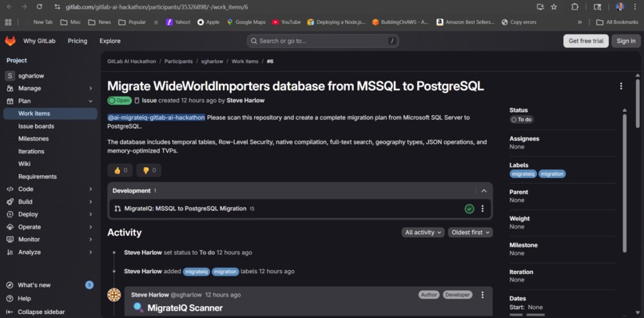Screen dimensions: 644x318
Task: Open the Chrome three-dot menu
Action: tap(635, 7)
